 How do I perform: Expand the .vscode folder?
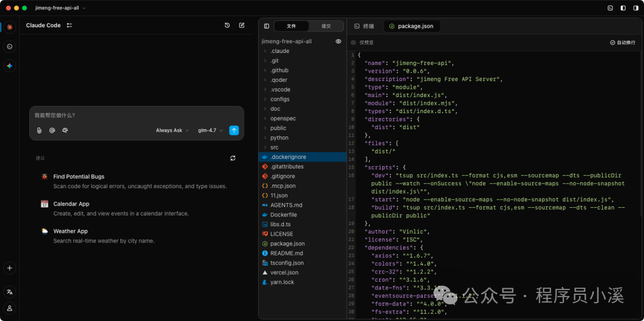302,89
